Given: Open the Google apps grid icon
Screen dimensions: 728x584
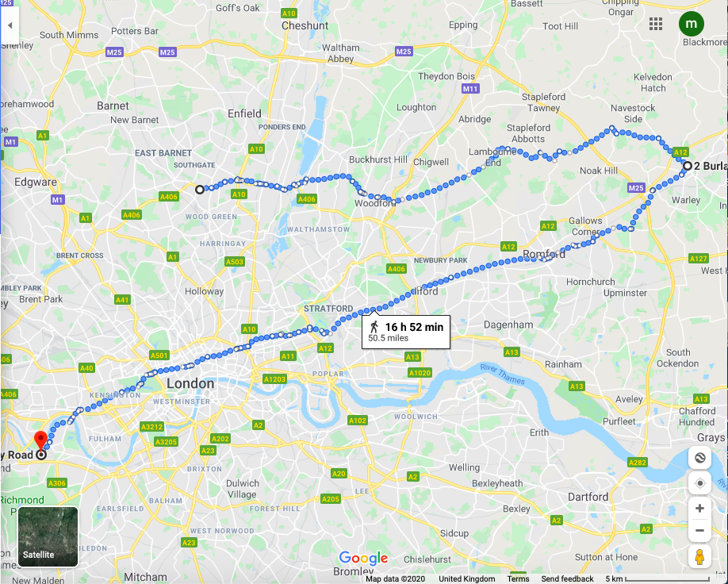Looking at the screenshot, I should pos(656,24).
